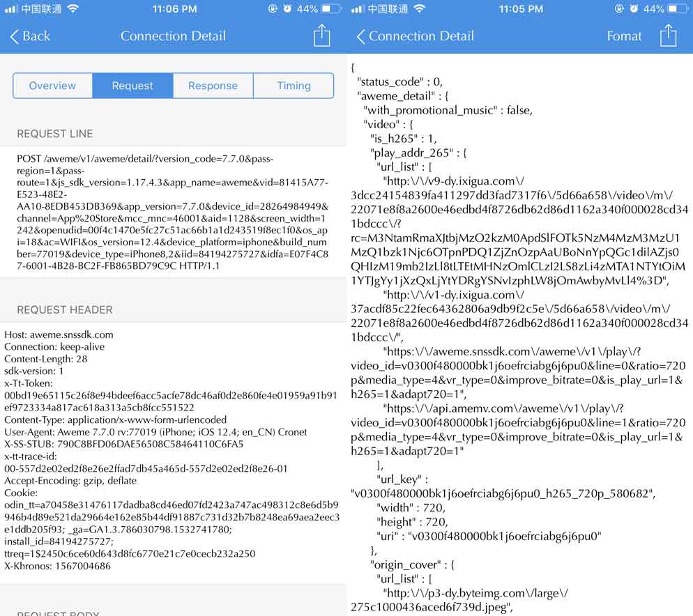
Task: Tap the "status_code" line in the JSON
Action: coord(399,82)
